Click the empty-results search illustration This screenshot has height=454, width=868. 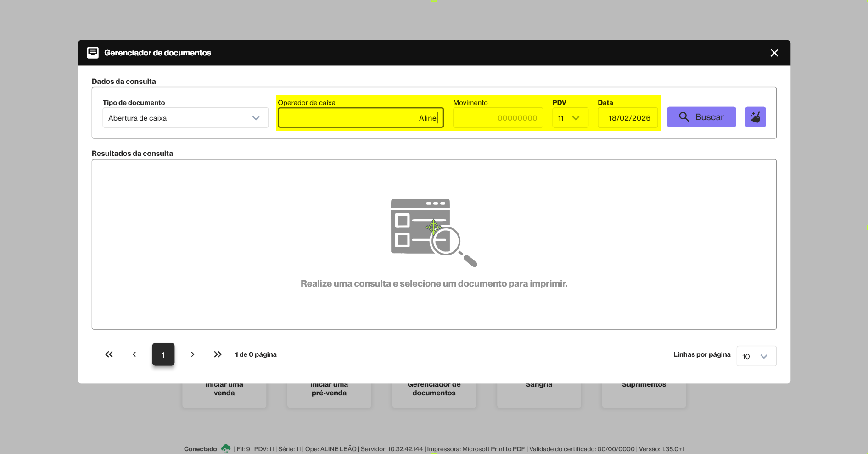[433, 233]
